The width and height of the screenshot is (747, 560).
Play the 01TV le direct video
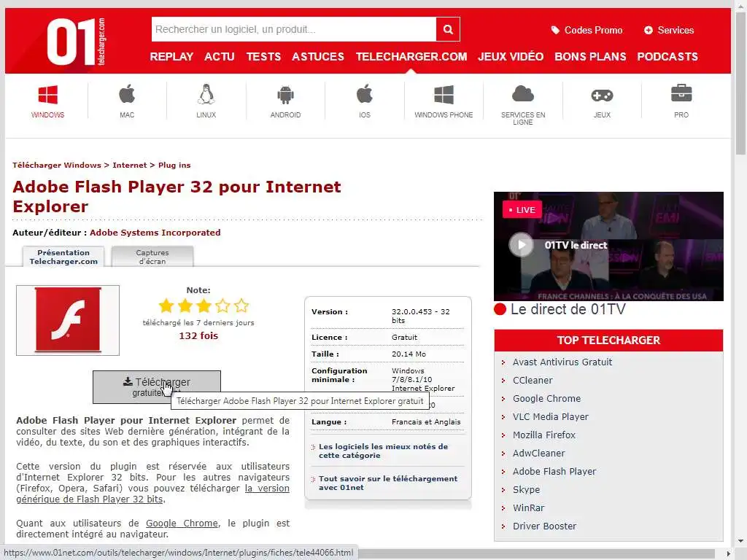(x=521, y=245)
